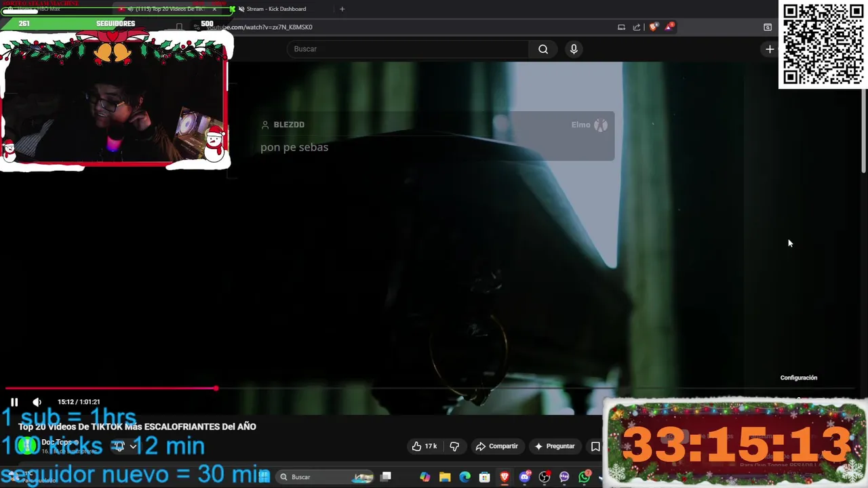Switch to Stream - Kick Dashboard tab
This screenshot has width=868, height=488.
coord(275,9)
